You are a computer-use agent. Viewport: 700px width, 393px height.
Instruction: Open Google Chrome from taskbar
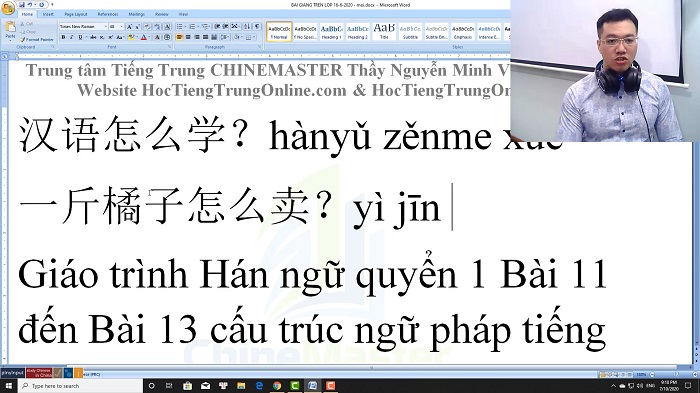277,385
